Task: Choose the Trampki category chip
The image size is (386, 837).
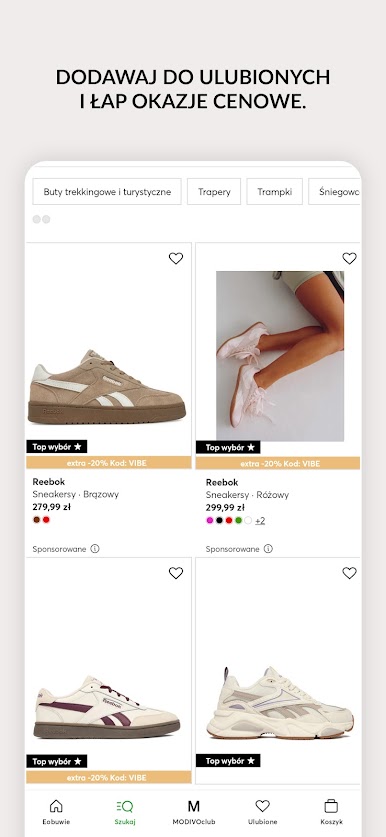Action: [x=274, y=192]
